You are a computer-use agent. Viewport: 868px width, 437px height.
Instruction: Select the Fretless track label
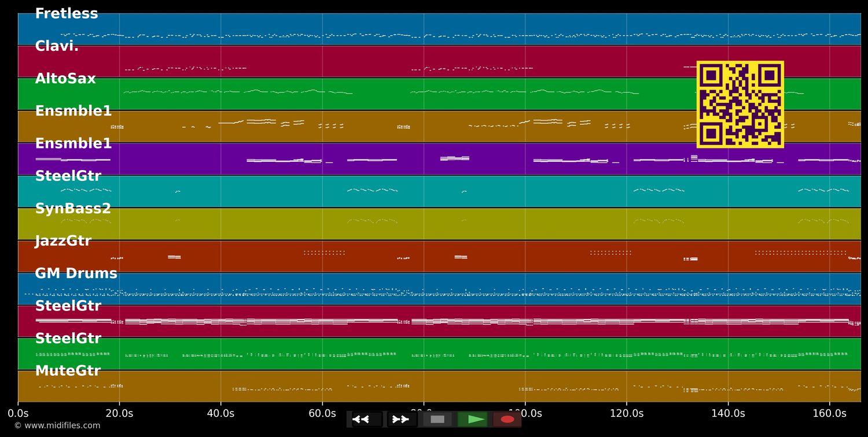pyautogui.click(x=67, y=14)
